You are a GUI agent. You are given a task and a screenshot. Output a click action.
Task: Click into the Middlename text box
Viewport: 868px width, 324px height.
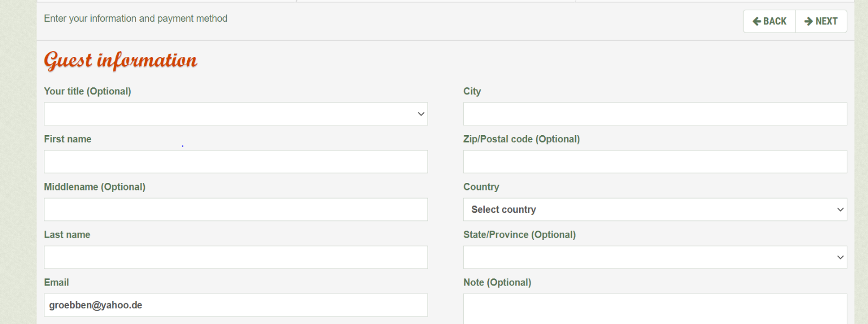(x=235, y=209)
